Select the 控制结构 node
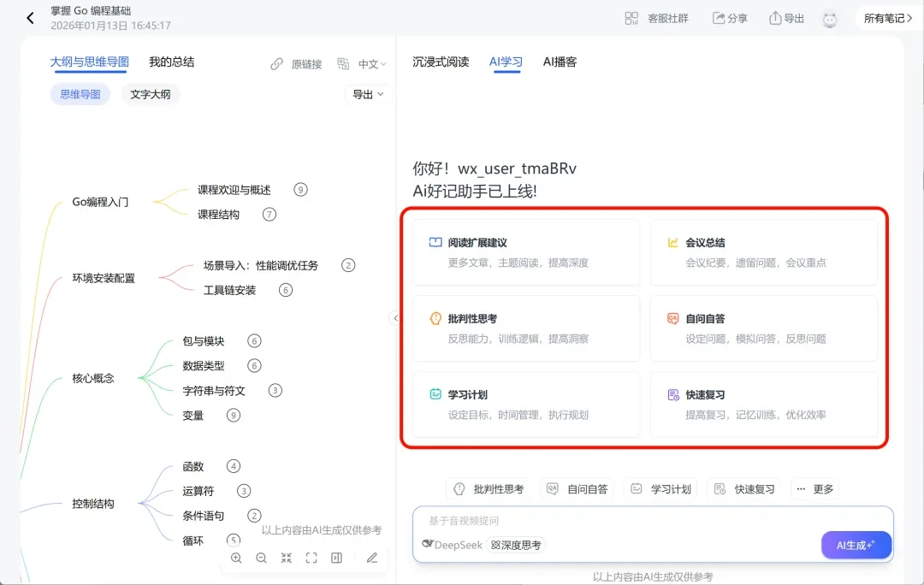This screenshot has height=585, width=924. tap(93, 504)
